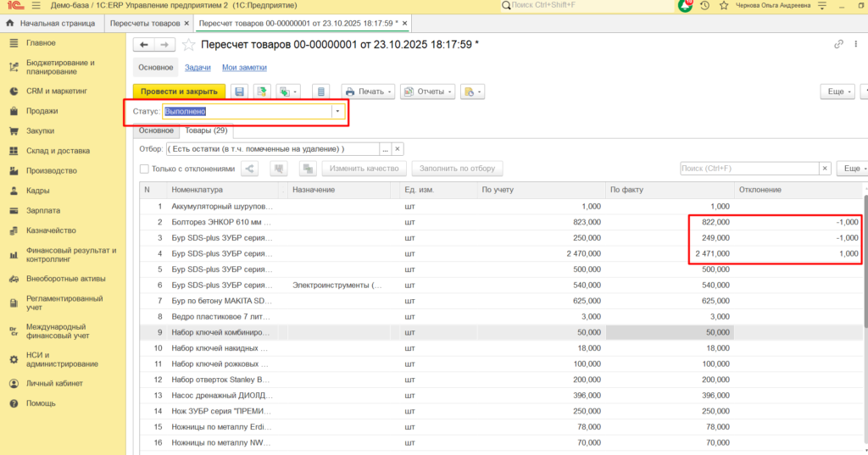Toggle the Только с отклонениями checkbox

[144, 169]
